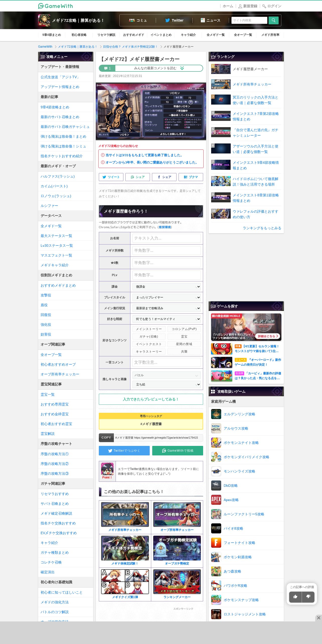322x644 pixels.
Task: Open the 課金 dropdown showing 微課金
Action: coord(167,287)
